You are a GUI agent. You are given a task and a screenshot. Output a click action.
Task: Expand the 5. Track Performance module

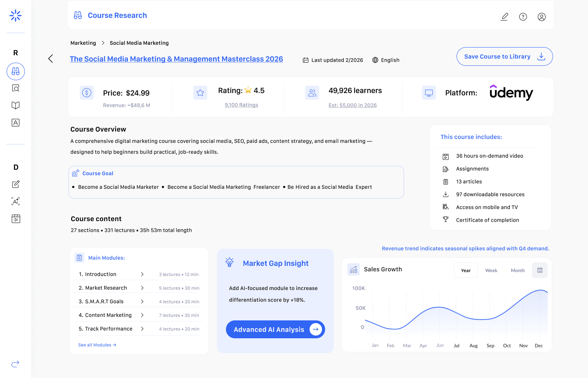tap(142, 329)
